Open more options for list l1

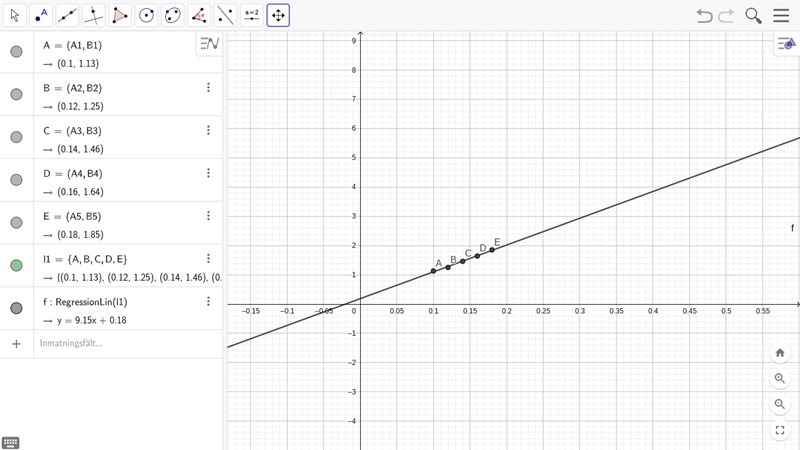208,259
